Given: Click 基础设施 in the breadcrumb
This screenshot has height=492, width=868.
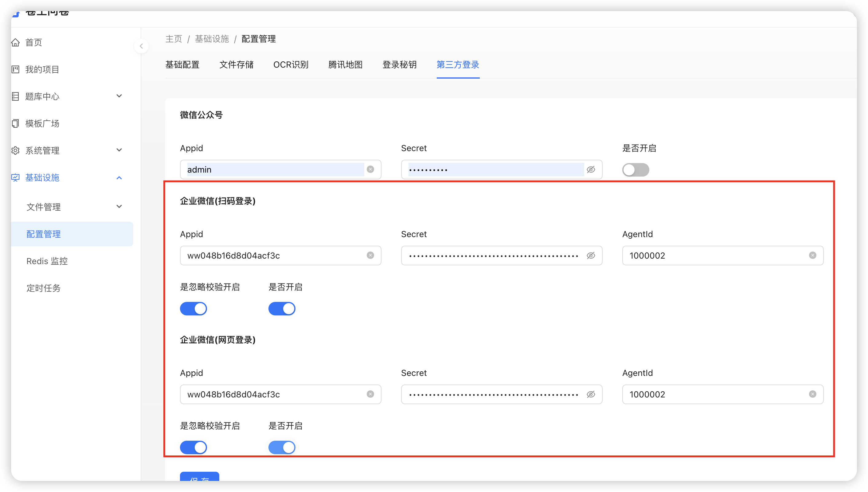Looking at the screenshot, I should click(212, 39).
